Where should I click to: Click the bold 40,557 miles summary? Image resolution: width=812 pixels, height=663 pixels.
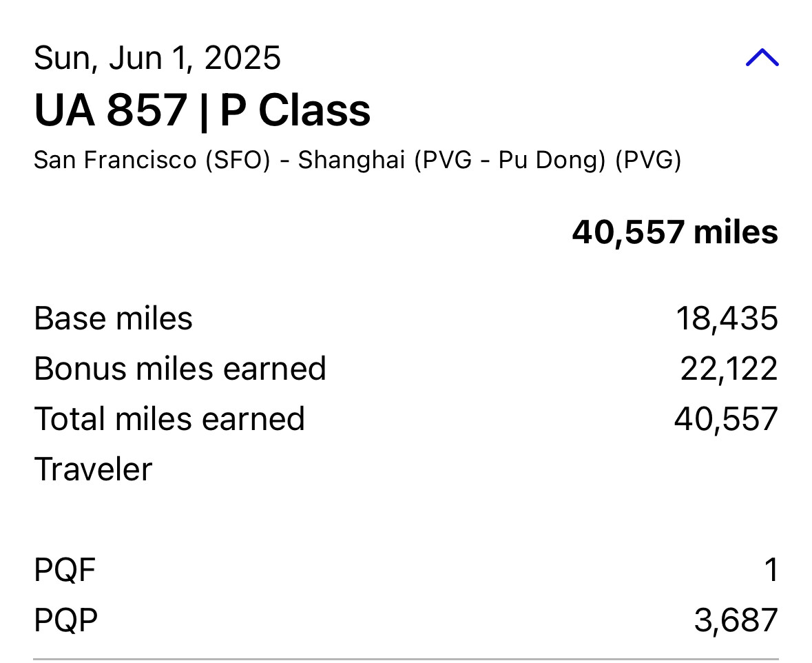tap(674, 232)
